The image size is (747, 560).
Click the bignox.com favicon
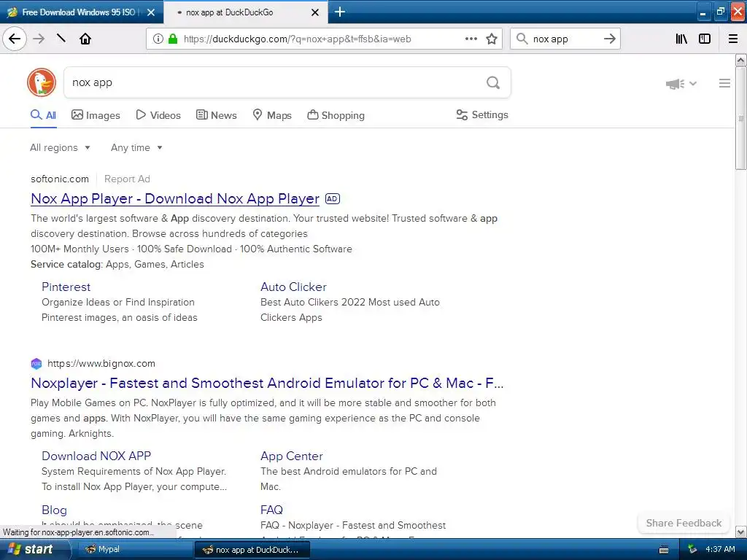pyautogui.click(x=36, y=364)
